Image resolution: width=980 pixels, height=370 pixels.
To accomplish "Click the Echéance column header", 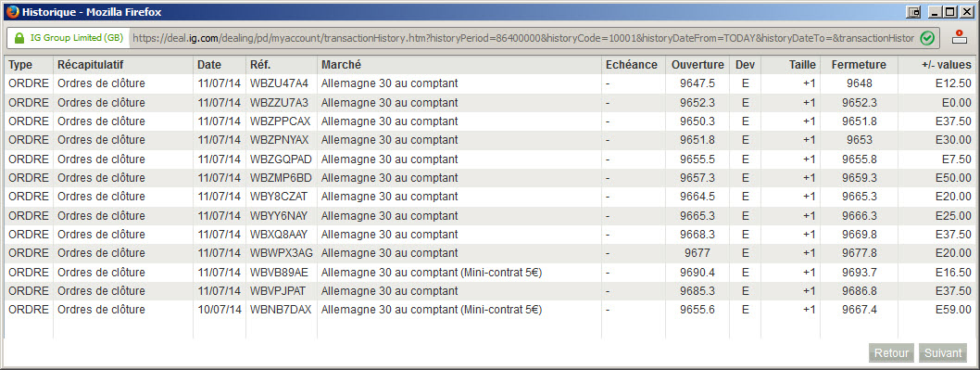I will click(631, 65).
